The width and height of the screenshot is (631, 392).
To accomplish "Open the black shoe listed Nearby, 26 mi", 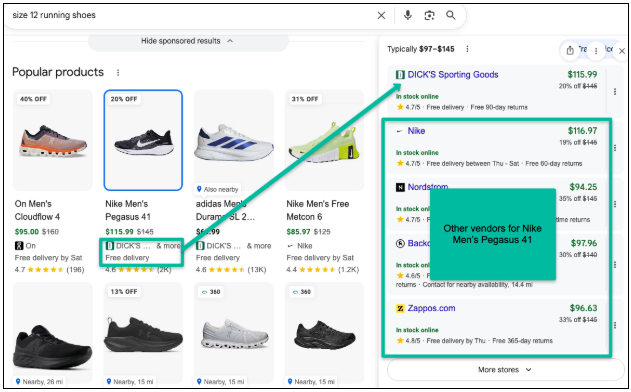I will [x=53, y=333].
